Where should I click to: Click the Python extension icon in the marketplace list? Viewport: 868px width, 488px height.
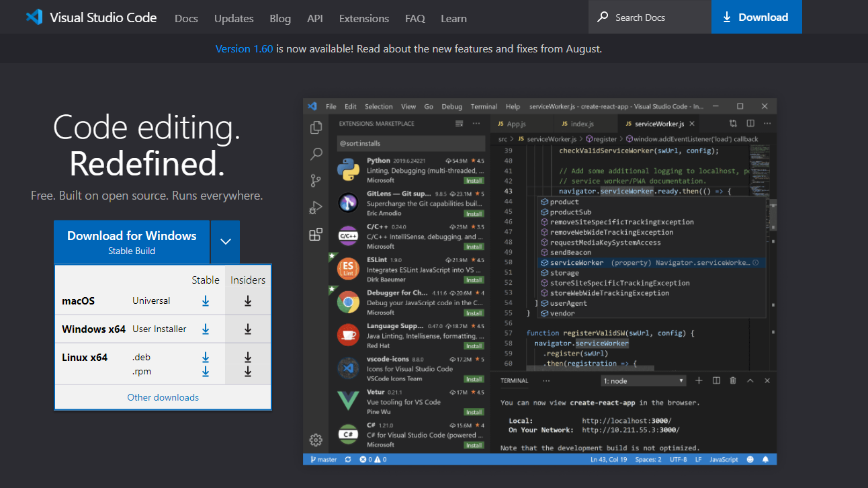click(x=348, y=171)
